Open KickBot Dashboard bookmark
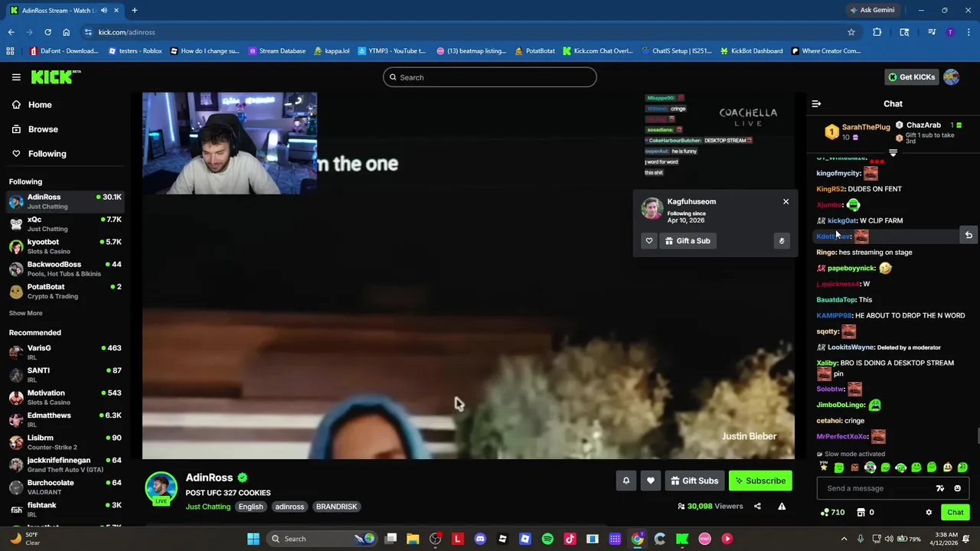The height and width of the screenshot is (551, 980). (751, 51)
